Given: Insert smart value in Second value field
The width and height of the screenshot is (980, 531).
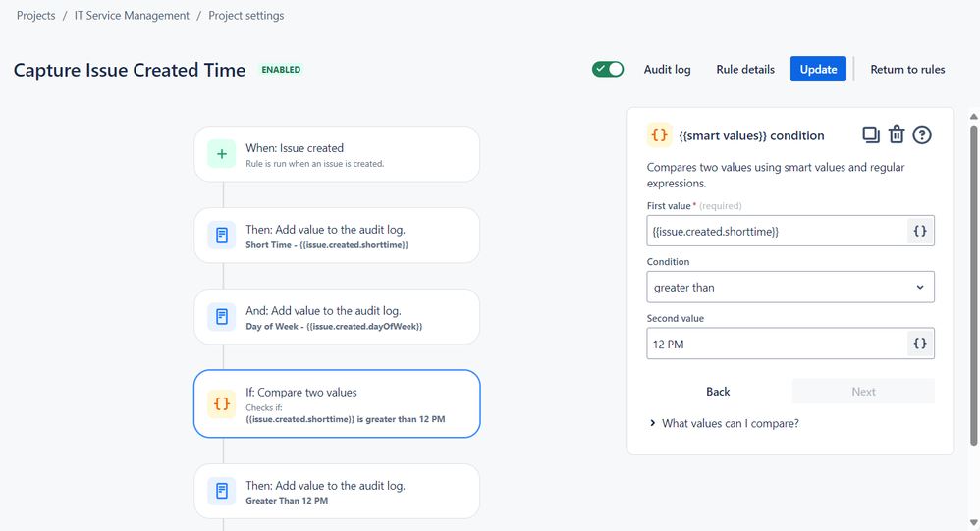Looking at the screenshot, I should (920, 344).
